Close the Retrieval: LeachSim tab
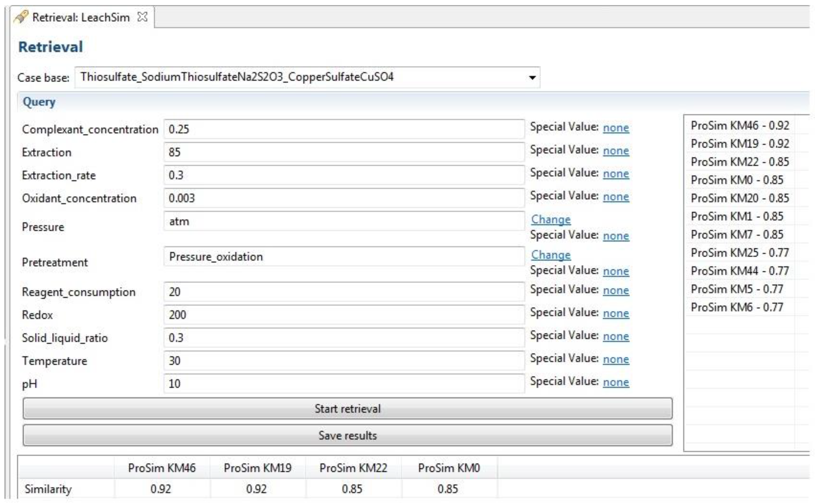This screenshot has height=504, width=815. [142, 17]
